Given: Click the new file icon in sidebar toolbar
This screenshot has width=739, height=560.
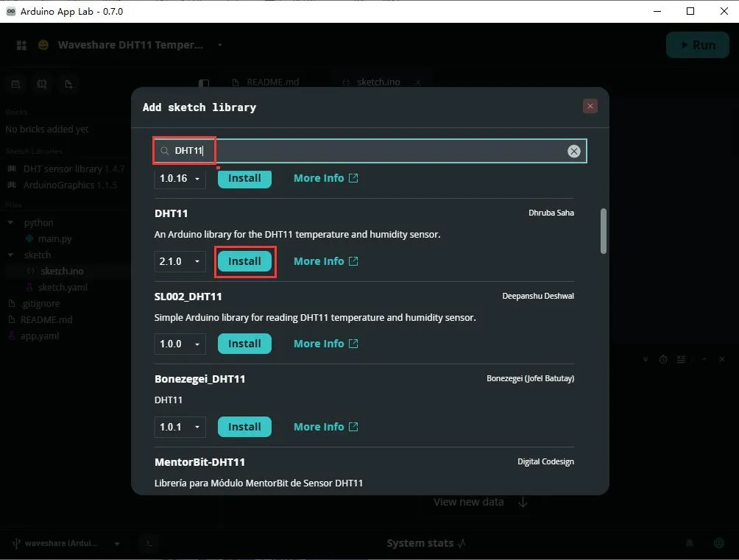Looking at the screenshot, I should click(x=68, y=84).
